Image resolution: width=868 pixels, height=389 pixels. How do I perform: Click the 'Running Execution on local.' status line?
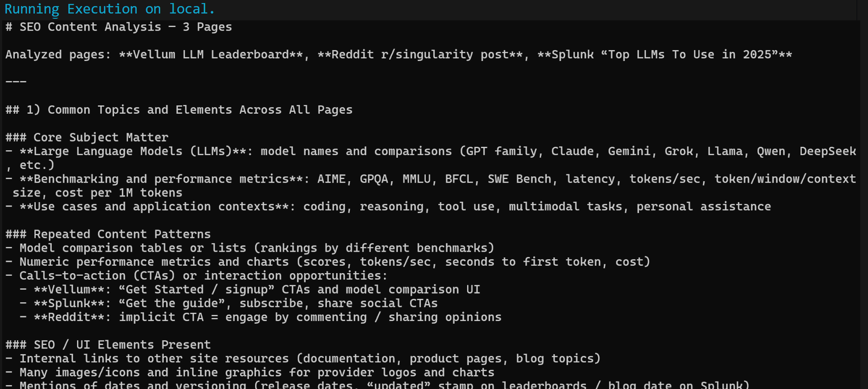point(109,9)
